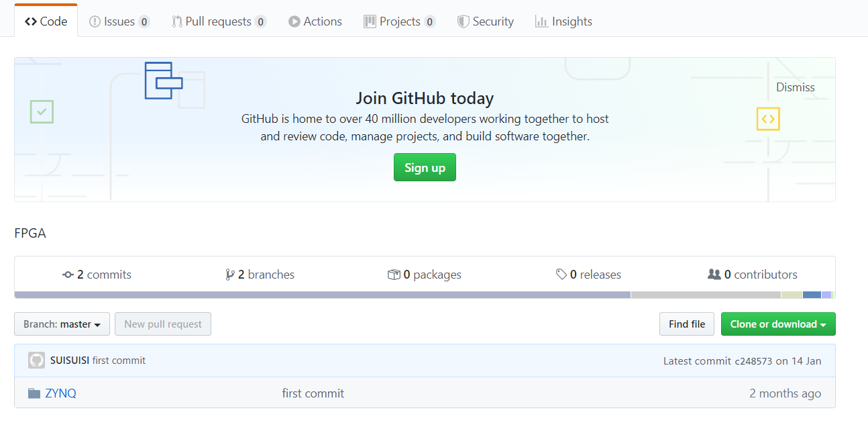Screen dimensions: 868x427
Task: Switch to the Pull requests tab
Action: coord(219,21)
